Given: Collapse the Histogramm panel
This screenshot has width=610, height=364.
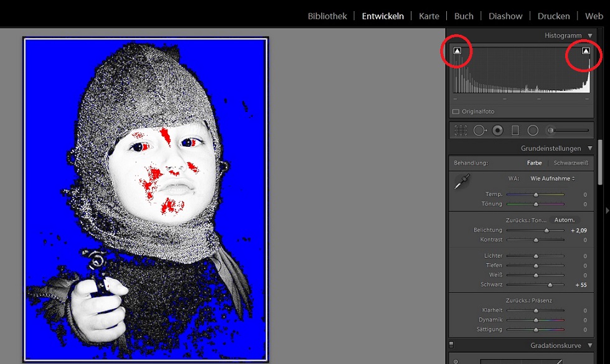Looking at the screenshot, I should tap(589, 36).
